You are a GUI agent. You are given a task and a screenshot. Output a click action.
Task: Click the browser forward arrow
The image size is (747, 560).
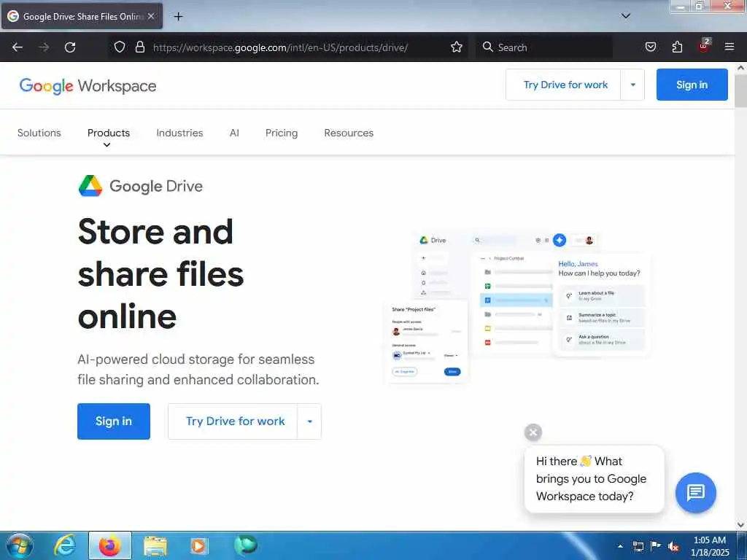[x=44, y=47]
